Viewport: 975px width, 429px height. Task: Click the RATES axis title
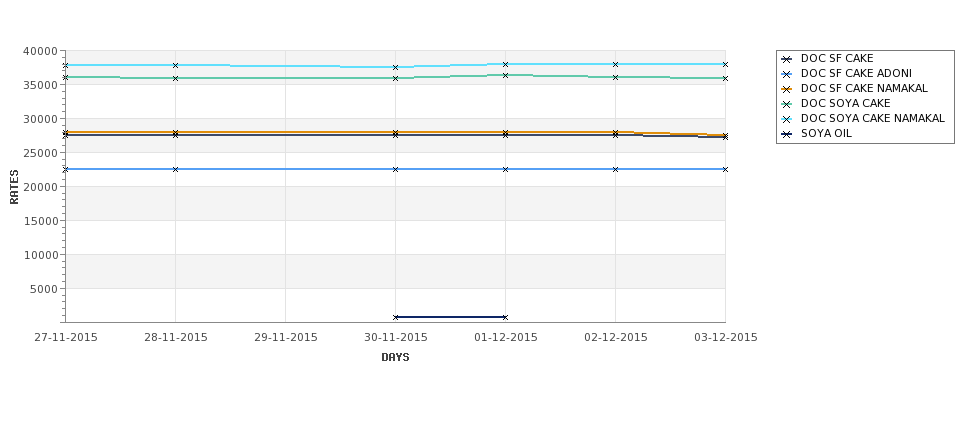coord(14,187)
